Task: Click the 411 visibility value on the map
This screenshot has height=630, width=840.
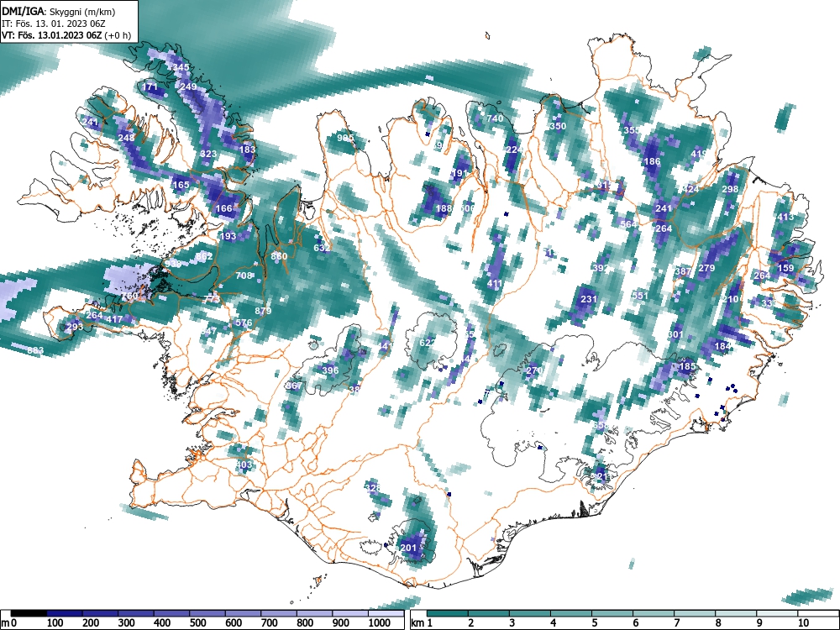Action: pyautogui.click(x=495, y=284)
